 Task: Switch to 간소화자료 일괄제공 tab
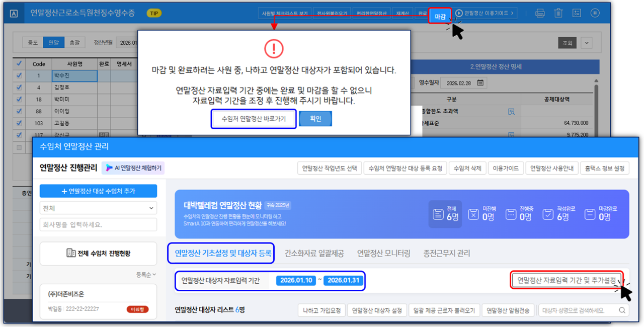tap(314, 254)
